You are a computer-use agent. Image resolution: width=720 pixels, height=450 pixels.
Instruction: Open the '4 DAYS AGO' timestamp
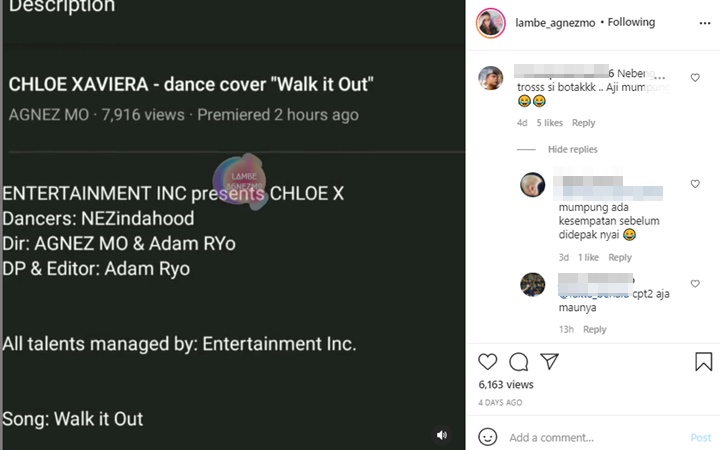(x=500, y=403)
